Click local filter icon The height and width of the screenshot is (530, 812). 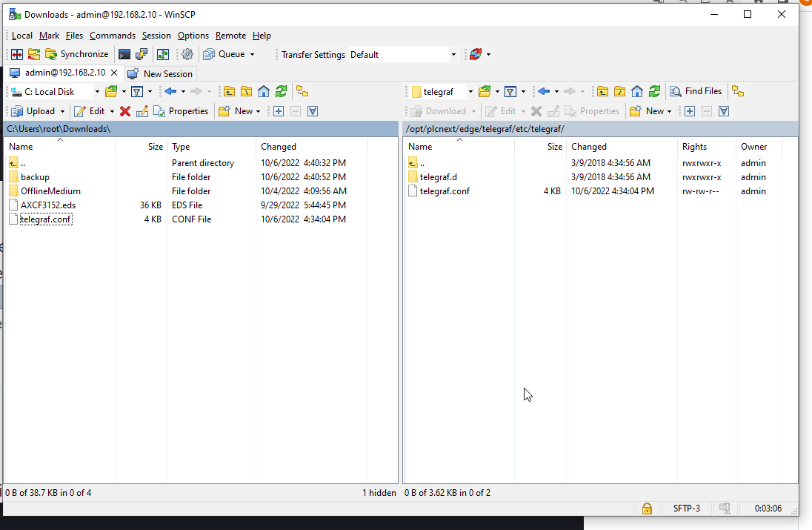(137, 92)
